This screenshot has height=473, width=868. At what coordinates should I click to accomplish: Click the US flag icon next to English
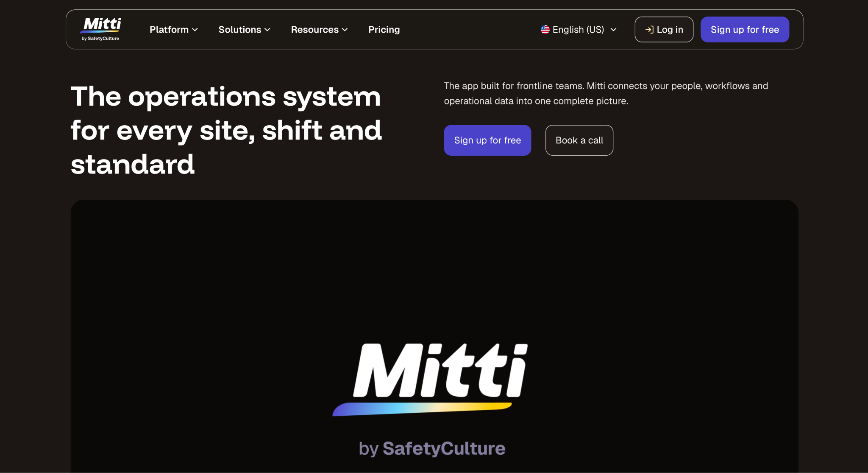coord(545,29)
